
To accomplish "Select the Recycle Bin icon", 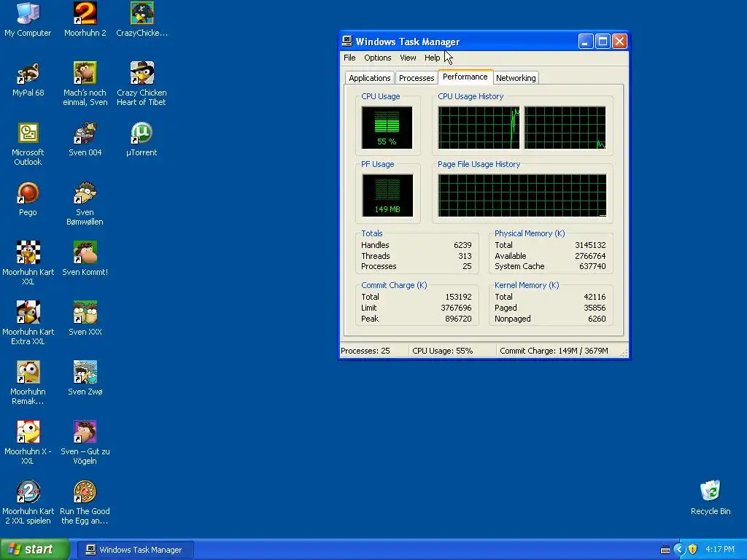I will [711, 498].
